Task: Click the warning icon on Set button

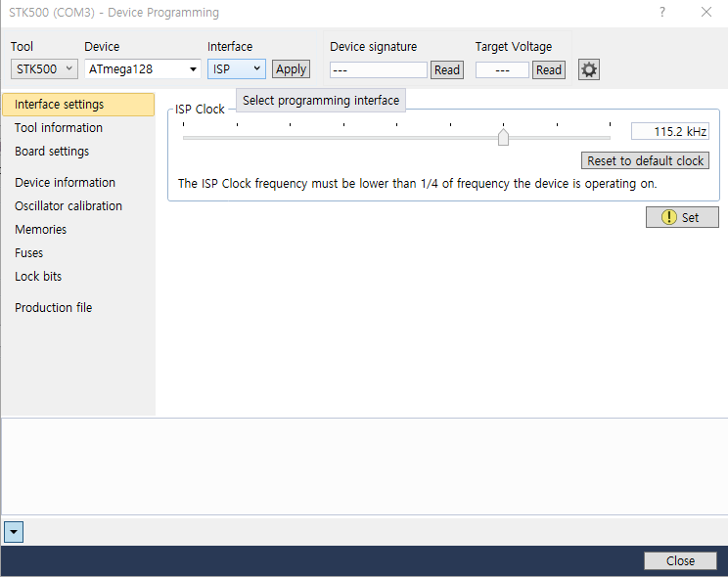Action: [668, 217]
